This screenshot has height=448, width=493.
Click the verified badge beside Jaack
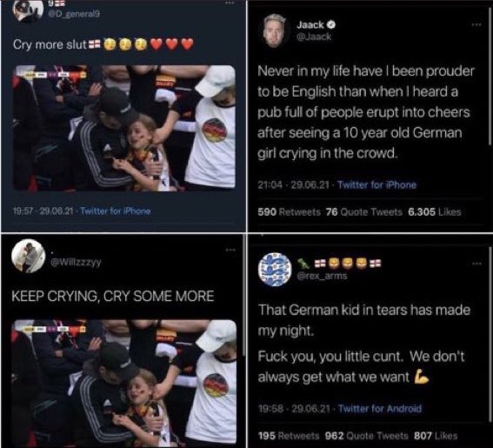tap(331, 24)
